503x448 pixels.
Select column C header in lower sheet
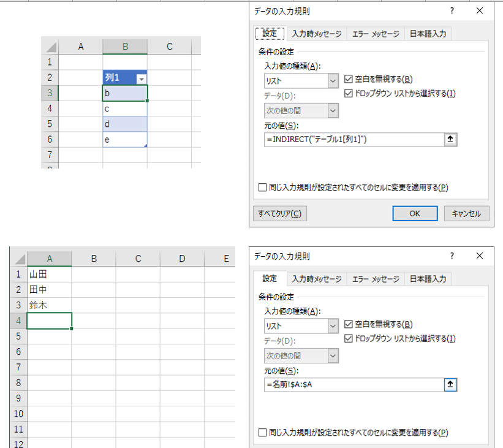[138, 259]
